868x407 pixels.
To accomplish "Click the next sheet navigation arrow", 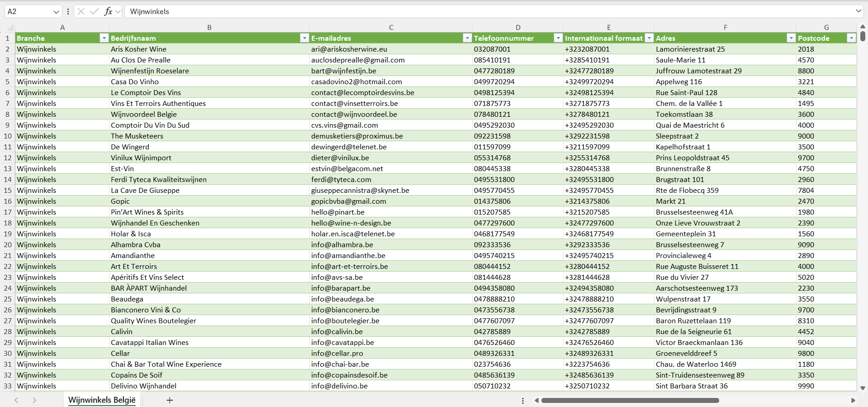I will (34, 400).
